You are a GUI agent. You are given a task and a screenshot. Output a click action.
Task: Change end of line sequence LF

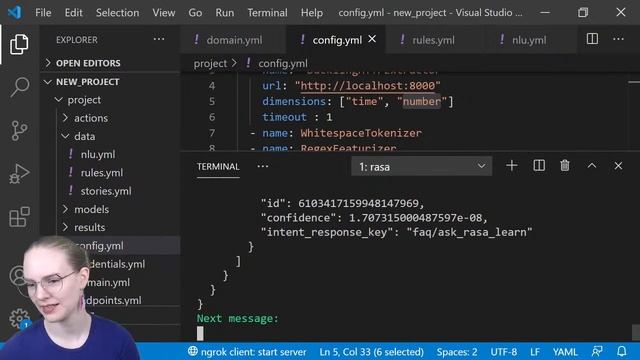click(x=535, y=351)
